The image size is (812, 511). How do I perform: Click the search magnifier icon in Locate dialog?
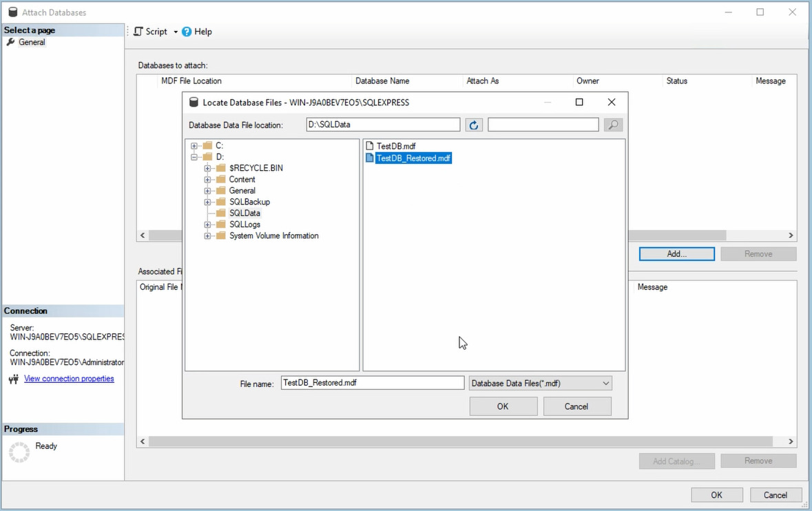click(613, 125)
